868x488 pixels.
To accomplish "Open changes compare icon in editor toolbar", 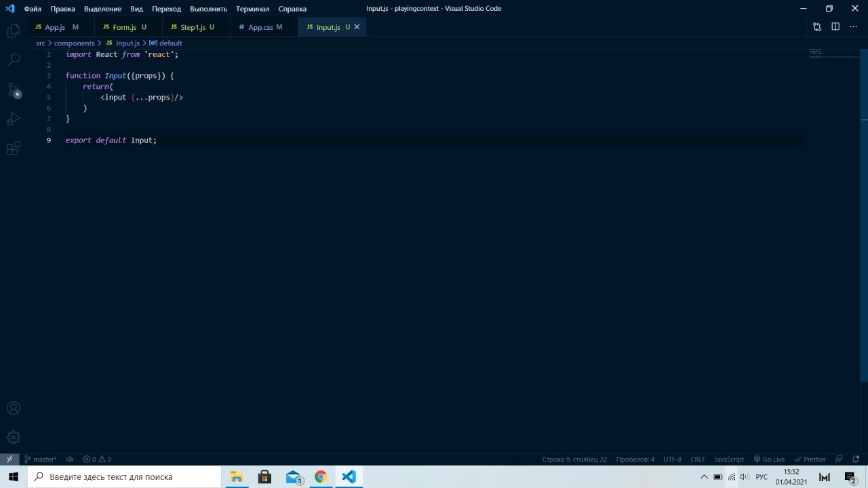I will point(817,27).
